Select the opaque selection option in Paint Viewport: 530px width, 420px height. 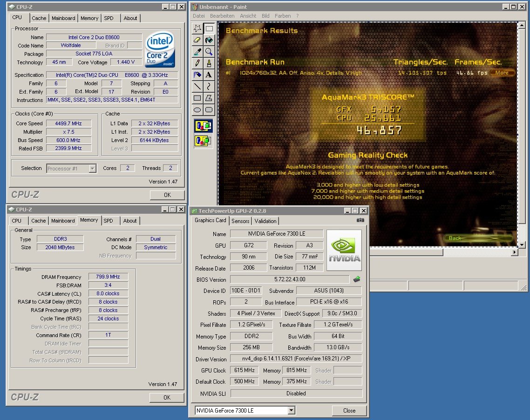[204, 126]
